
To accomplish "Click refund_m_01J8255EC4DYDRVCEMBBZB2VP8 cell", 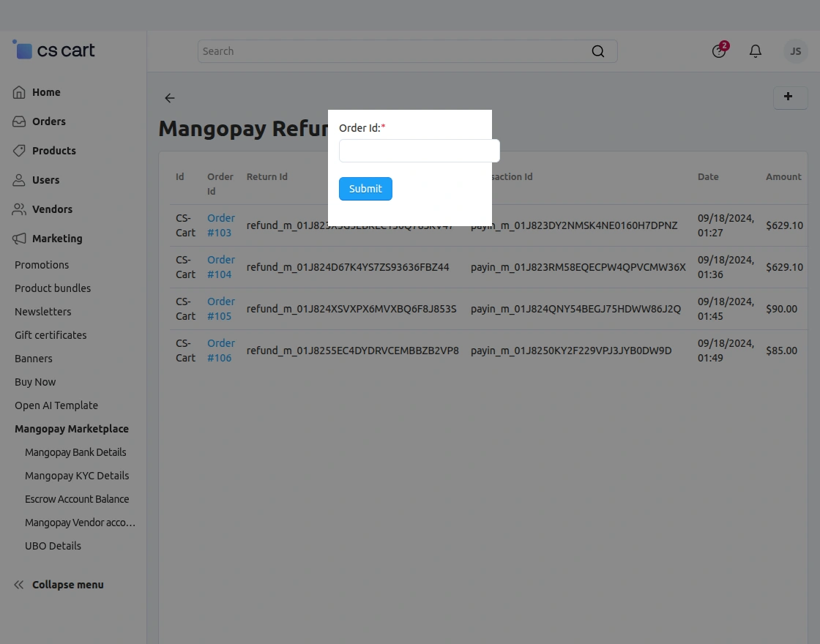I will click(352, 351).
